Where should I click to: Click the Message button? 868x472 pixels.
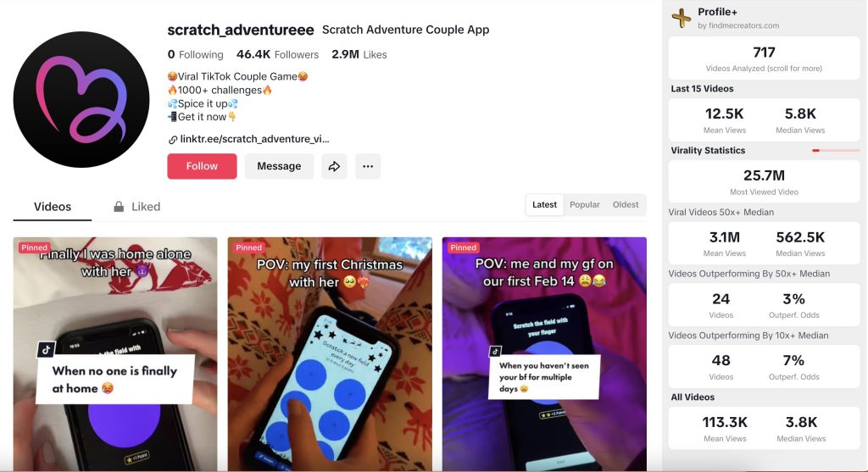point(279,166)
